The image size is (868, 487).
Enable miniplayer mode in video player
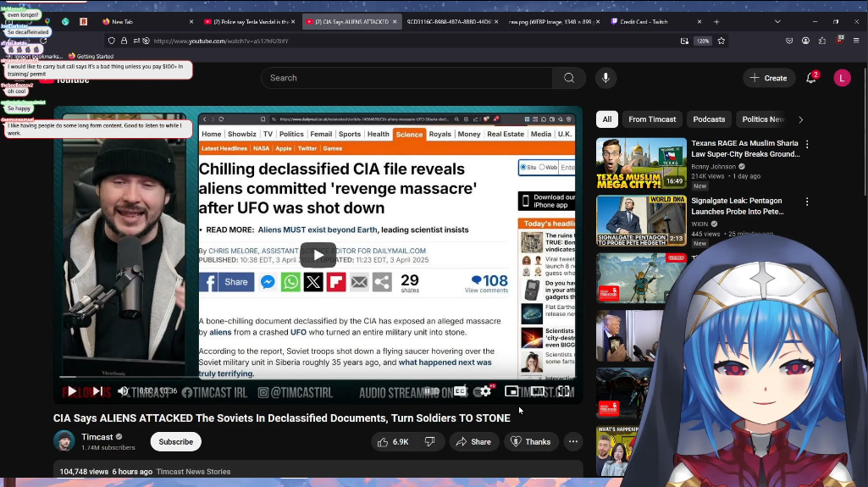511,391
